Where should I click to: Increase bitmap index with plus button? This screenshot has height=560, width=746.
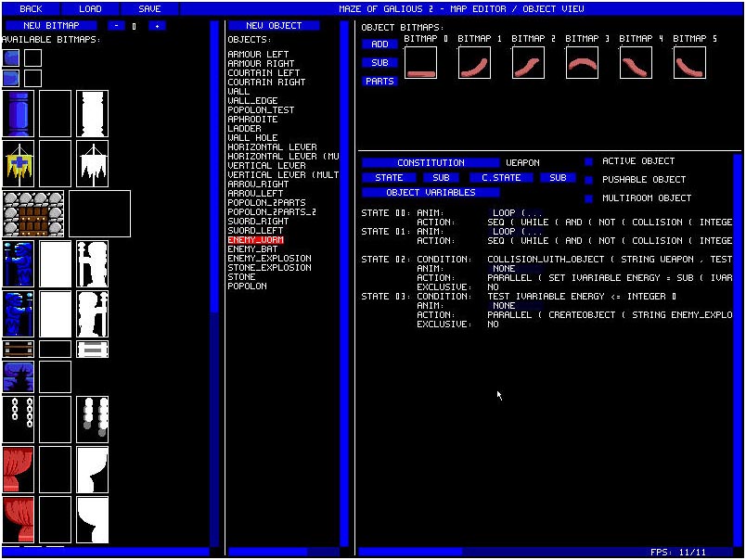[x=157, y=26]
